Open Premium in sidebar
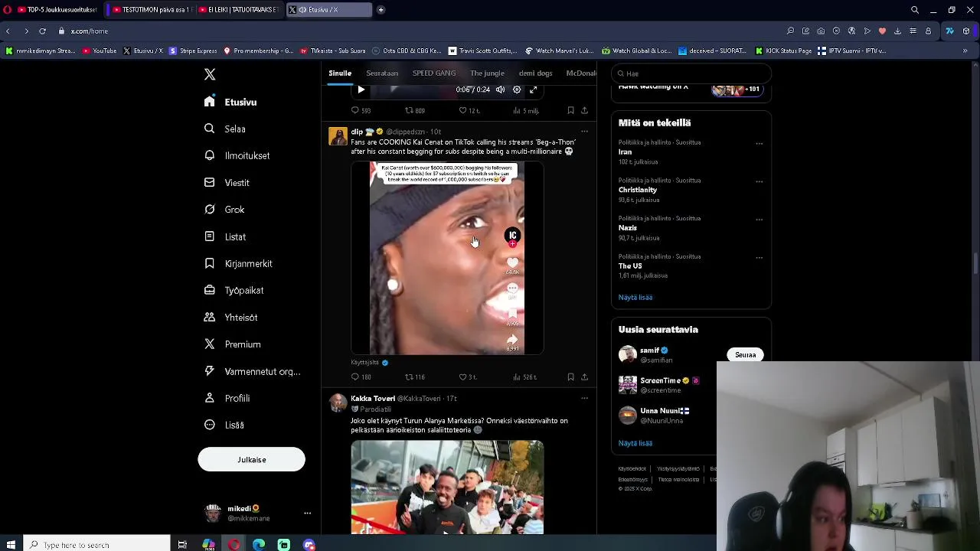 click(x=233, y=344)
